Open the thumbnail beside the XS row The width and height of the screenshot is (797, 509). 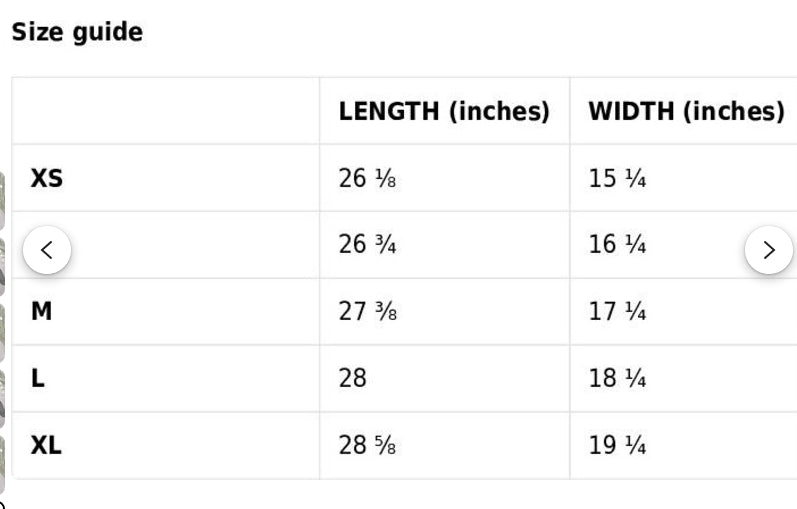2,201
